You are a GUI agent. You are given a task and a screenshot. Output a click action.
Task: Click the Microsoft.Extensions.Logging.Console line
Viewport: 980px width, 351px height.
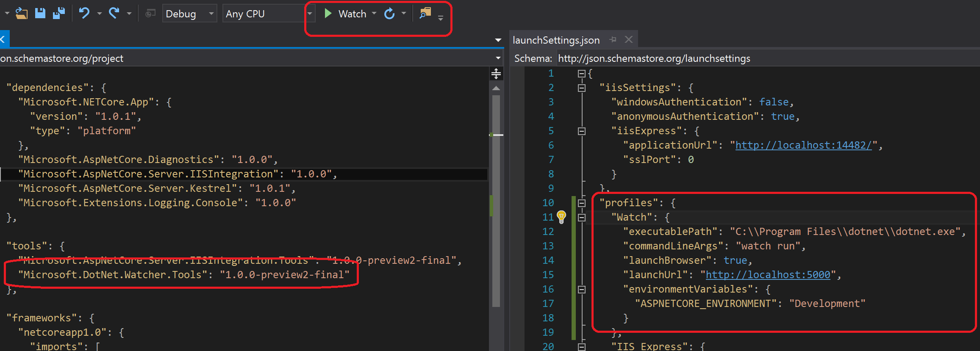pyautogui.click(x=157, y=203)
